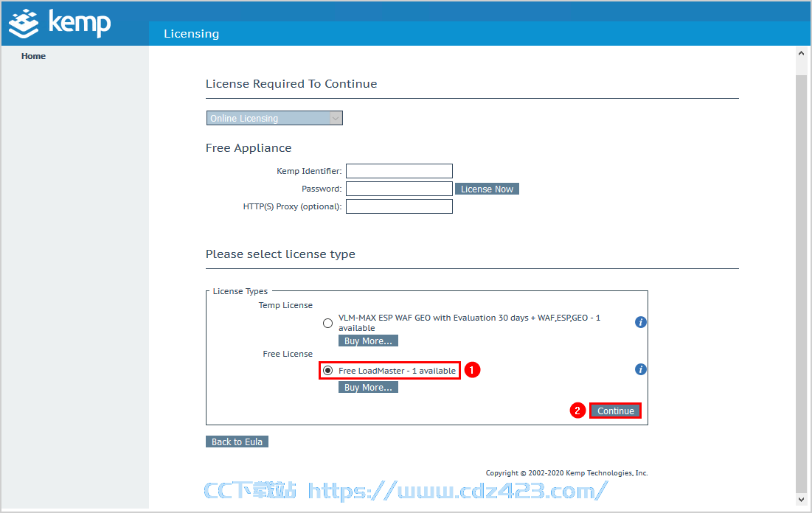
Task: Open info icon for Free LoadMaster license
Action: click(641, 369)
